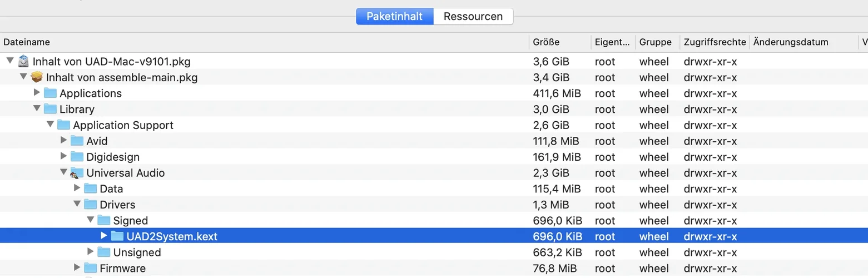Switch to the Ressourcen tab
The width and height of the screenshot is (868, 278).
point(473,17)
